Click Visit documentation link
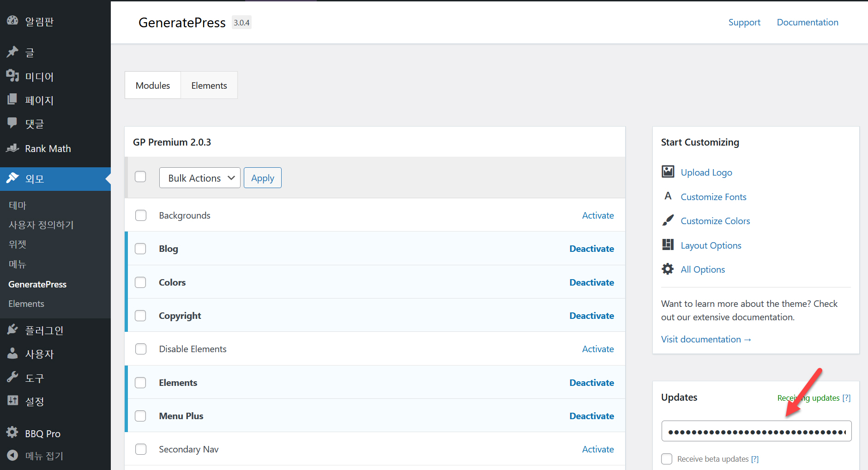 click(706, 339)
